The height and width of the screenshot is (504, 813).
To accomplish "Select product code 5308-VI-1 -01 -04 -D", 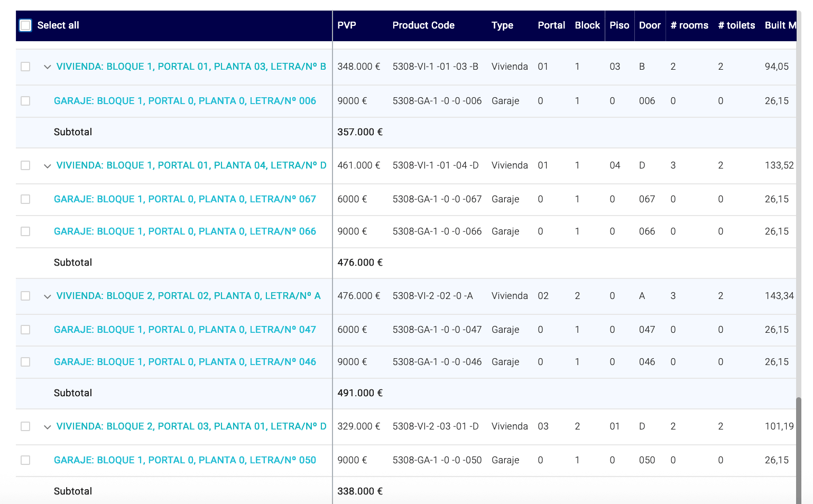I will [x=436, y=165].
